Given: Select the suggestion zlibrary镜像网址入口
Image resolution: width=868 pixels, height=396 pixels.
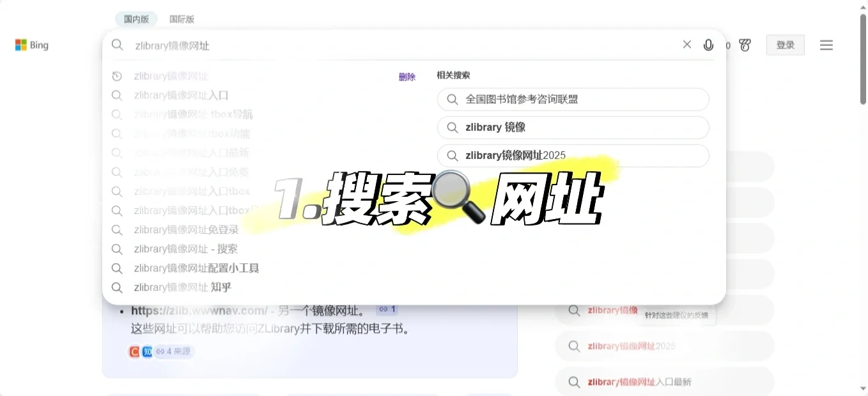Looking at the screenshot, I should 182,95.
